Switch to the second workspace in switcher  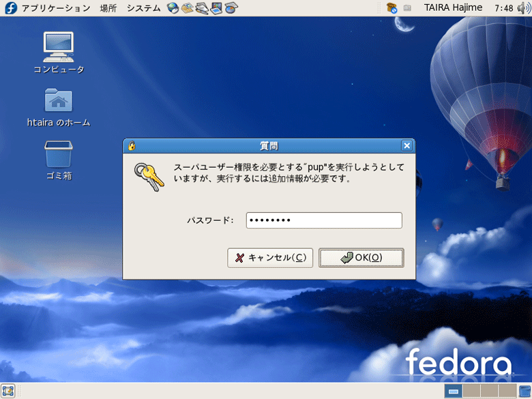[x=471, y=391]
